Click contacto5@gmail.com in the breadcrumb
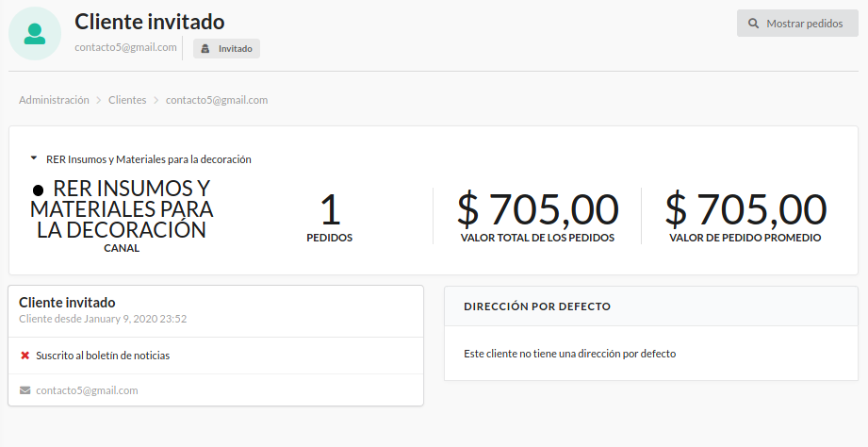The height and width of the screenshot is (447, 868). [217, 100]
